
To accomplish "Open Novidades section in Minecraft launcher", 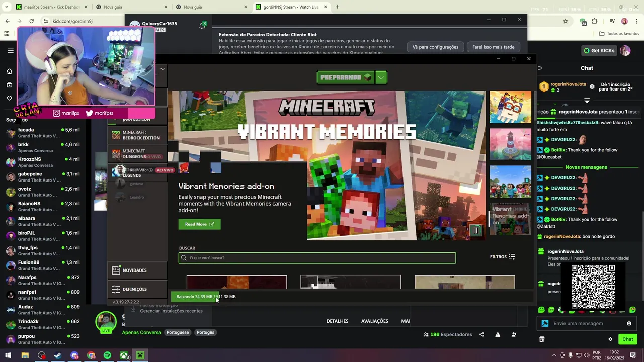I will coord(137,270).
